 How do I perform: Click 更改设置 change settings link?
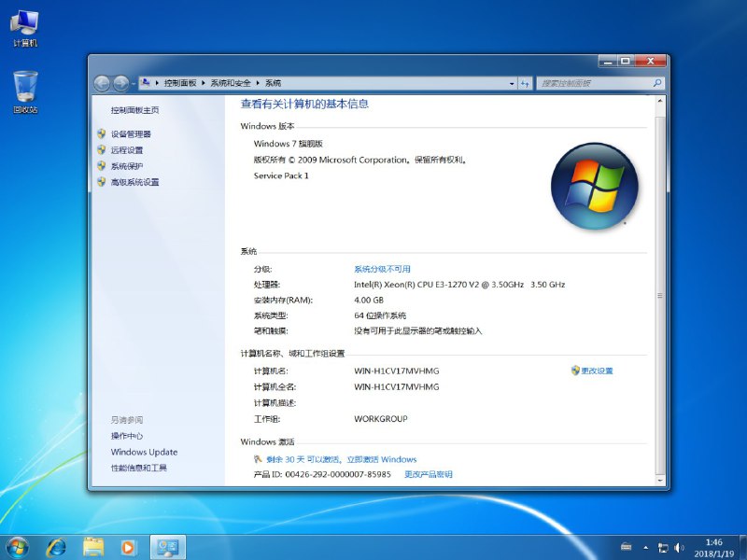point(597,371)
